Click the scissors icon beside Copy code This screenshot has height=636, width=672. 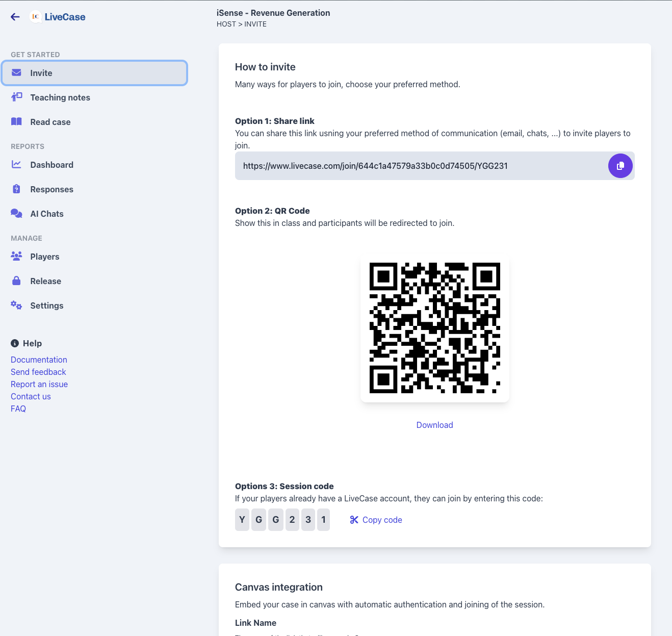(x=354, y=520)
